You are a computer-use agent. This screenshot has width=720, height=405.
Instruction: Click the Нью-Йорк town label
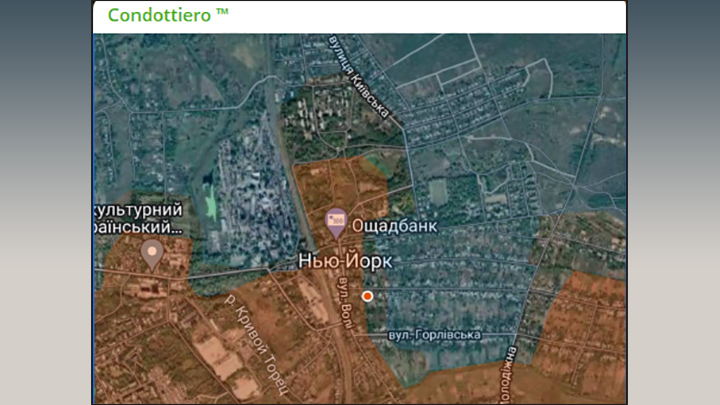click(x=345, y=262)
